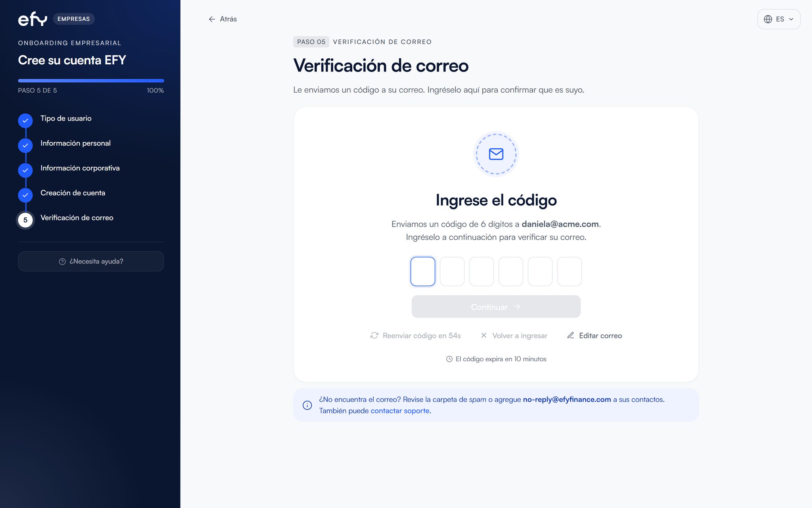The width and height of the screenshot is (812, 508).
Task: Open the ES language dropdown chevron
Action: click(x=791, y=19)
